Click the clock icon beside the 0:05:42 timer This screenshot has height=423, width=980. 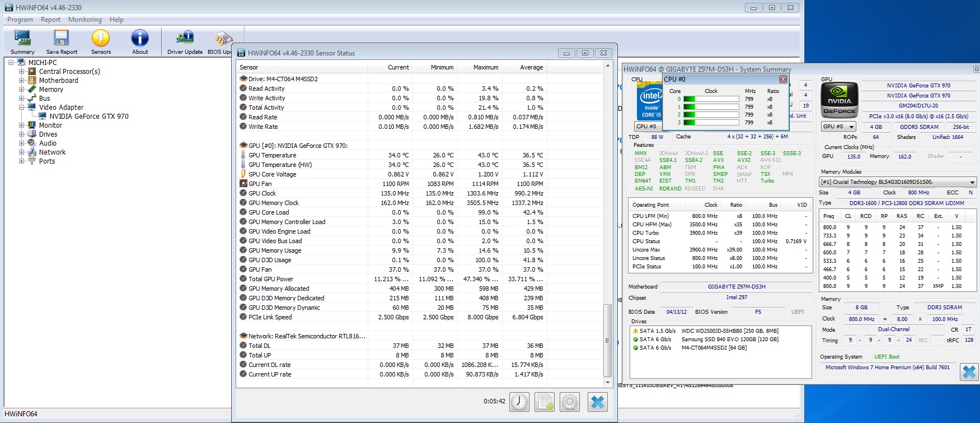pyautogui.click(x=519, y=402)
